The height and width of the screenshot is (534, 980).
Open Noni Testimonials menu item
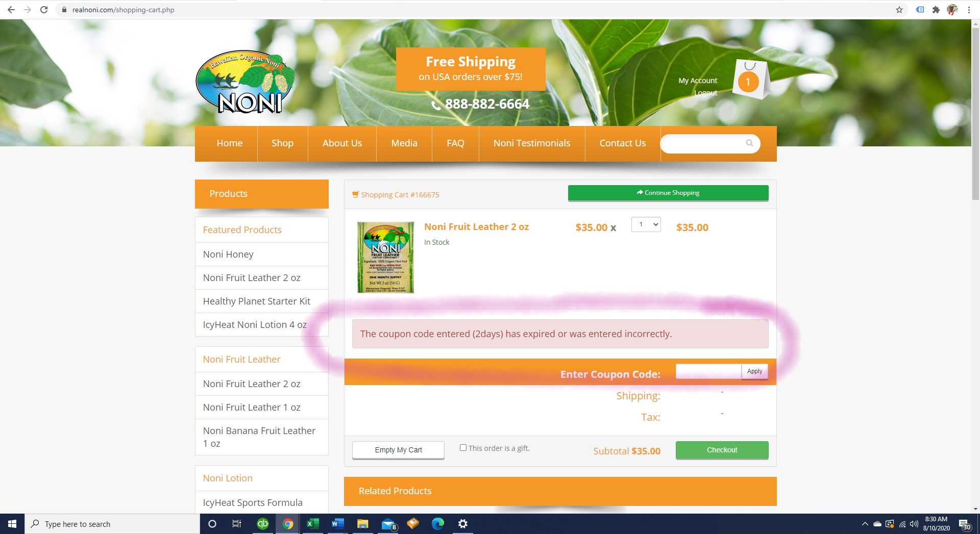(x=532, y=143)
